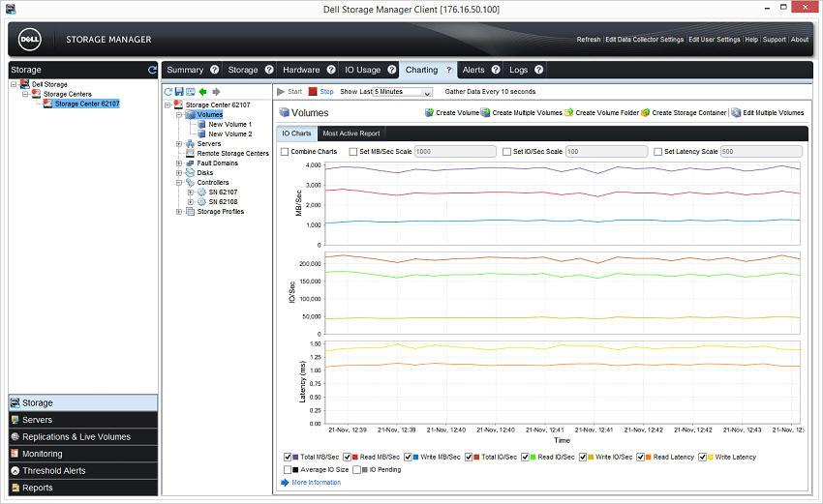This screenshot has width=823, height=504.
Task: Expand the SN 62107 controller node
Action: [x=191, y=193]
